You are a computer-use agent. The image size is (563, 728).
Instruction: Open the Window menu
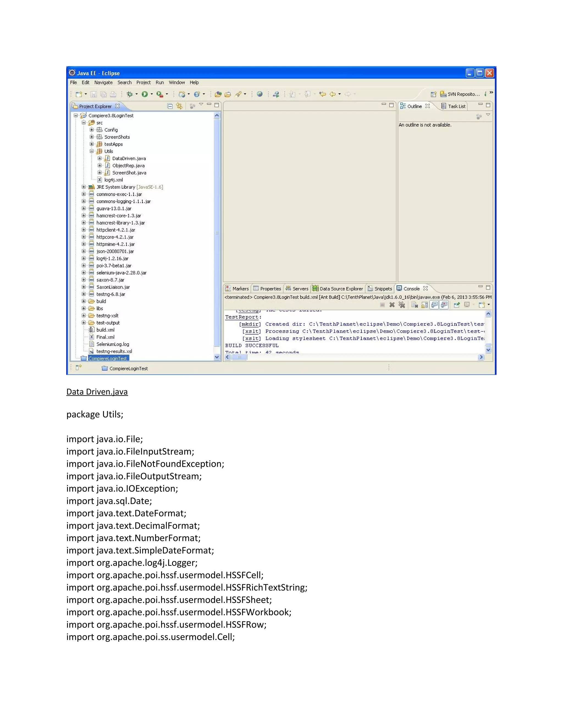click(x=177, y=82)
